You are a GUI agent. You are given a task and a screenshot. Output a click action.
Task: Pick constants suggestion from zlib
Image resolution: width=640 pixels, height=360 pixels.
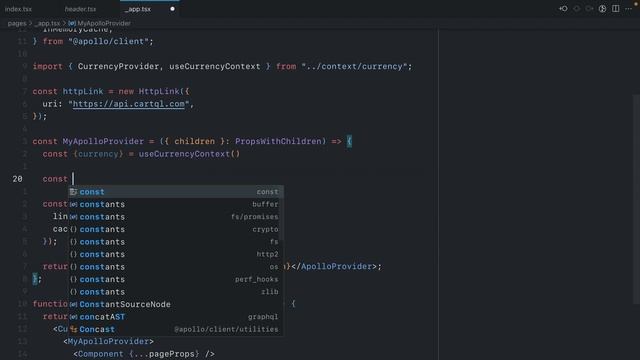coord(176,292)
